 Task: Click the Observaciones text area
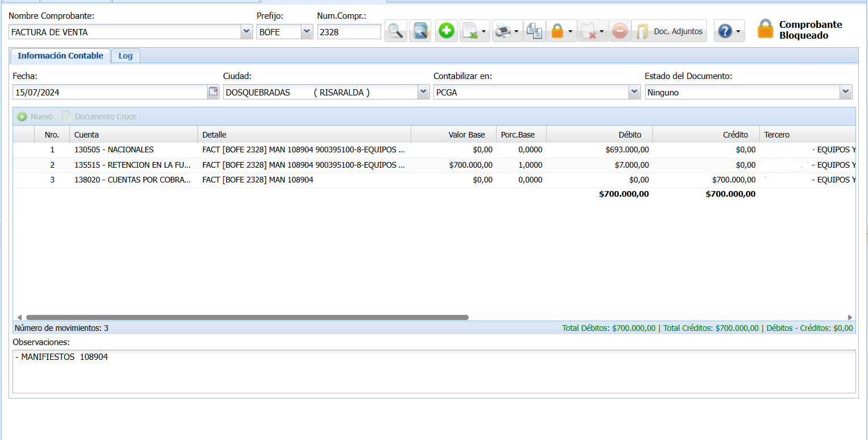coord(434,371)
